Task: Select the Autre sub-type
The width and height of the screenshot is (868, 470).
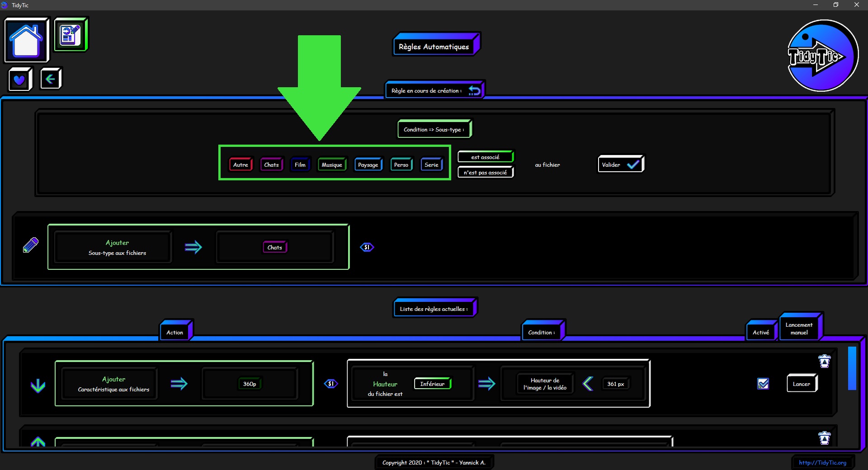Action: click(241, 164)
